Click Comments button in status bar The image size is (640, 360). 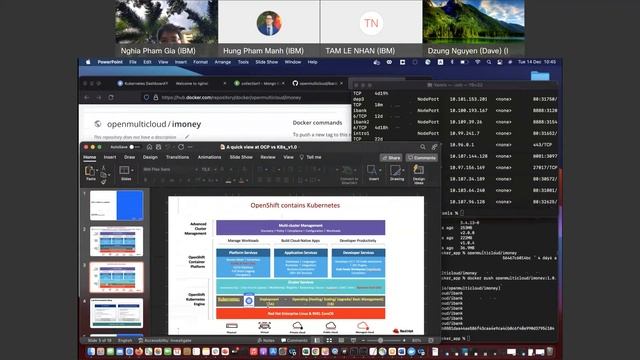point(294,340)
